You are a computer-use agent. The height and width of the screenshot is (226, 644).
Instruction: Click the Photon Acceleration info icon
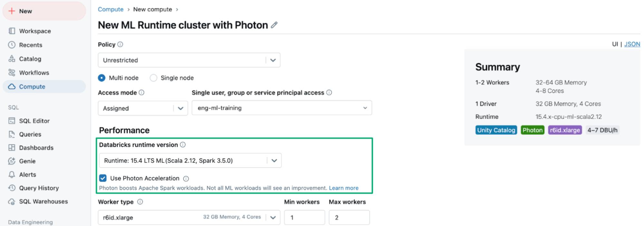coord(186,178)
